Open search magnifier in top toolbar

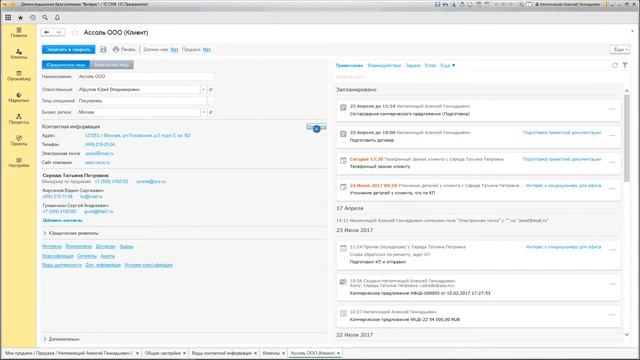[45, 18]
